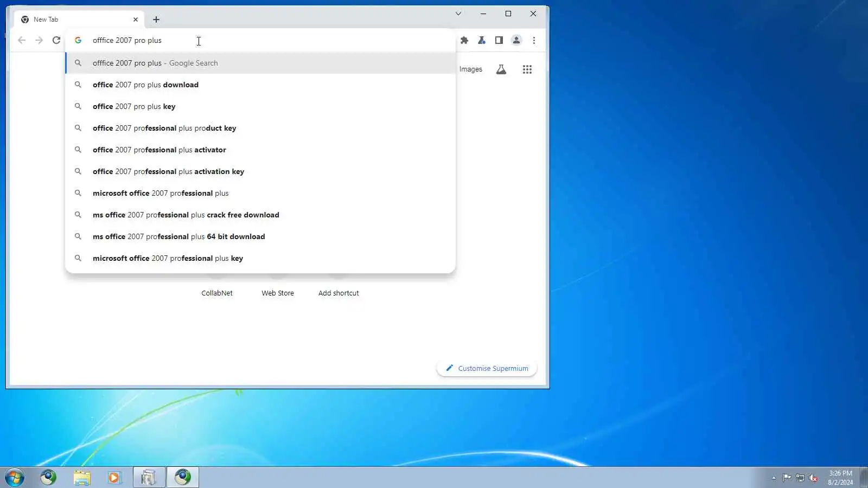
Task: Show hidden tray icons arrow
Action: tap(774, 478)
